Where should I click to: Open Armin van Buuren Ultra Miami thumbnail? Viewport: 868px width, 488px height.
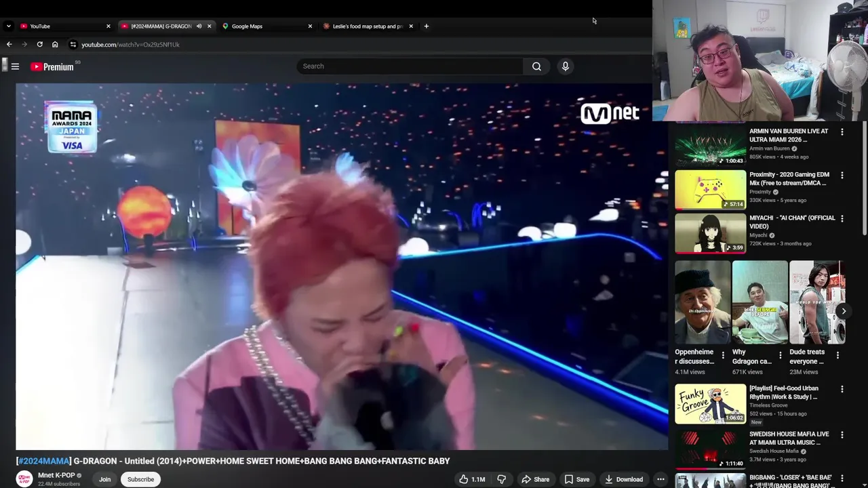coord(710,146)
